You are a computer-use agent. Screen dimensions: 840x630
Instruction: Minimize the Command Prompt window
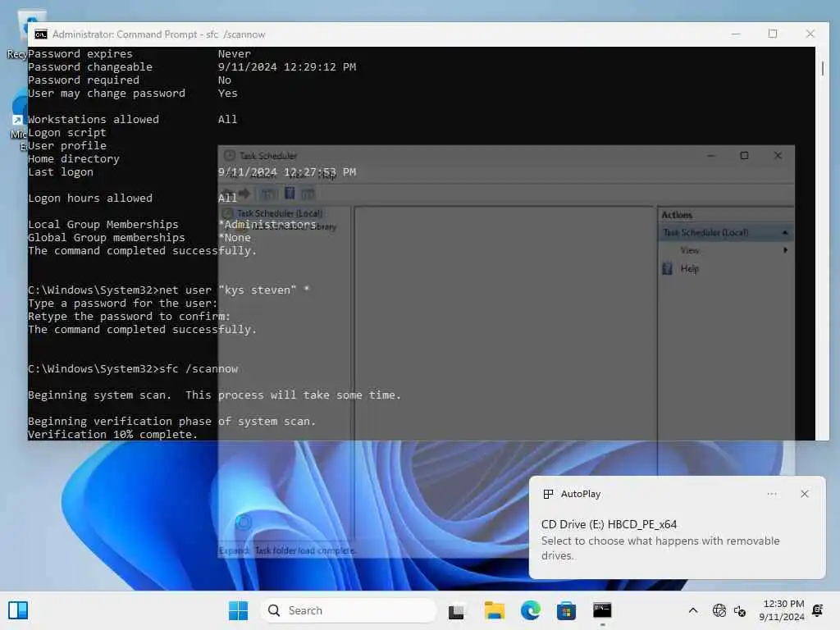pyautogui.click(x=736, y=34)
